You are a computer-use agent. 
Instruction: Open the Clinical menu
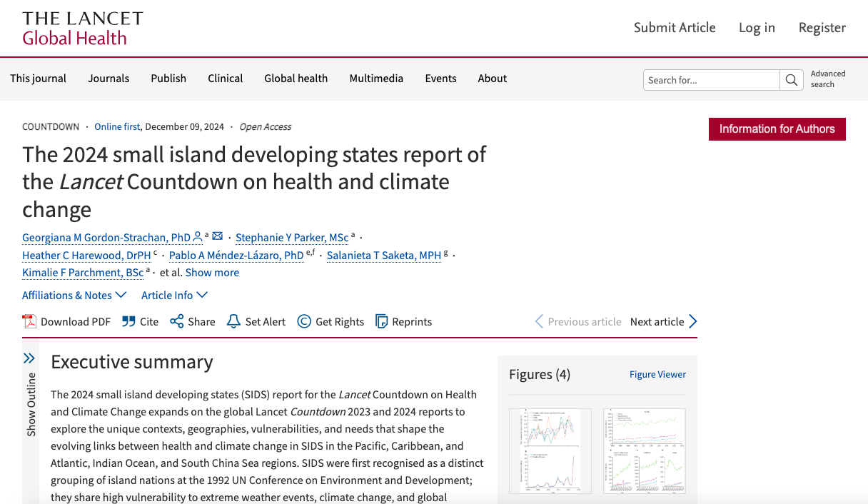click(226, 79)
